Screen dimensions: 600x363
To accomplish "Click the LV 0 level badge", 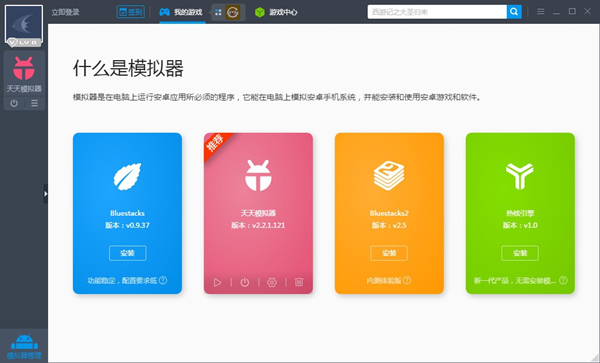I will [x=24, y=42].
